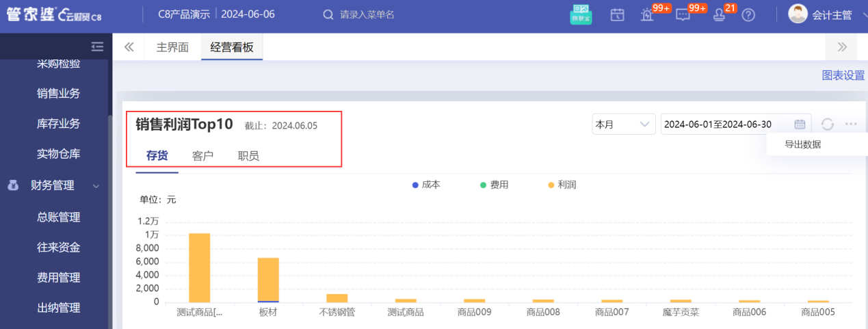
Task: Collapse the 财务管理 menu group
Action: [96, 185]
